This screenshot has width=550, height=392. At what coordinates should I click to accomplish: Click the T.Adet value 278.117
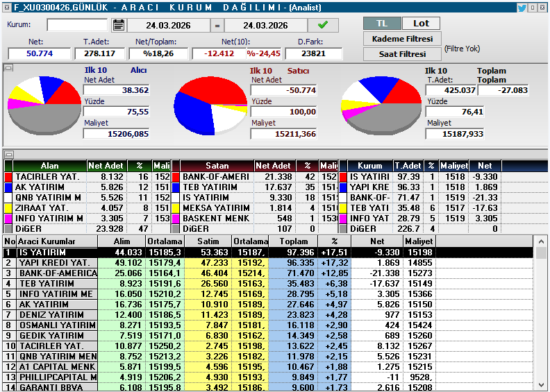pyautogui.click(x=99, y=53)
